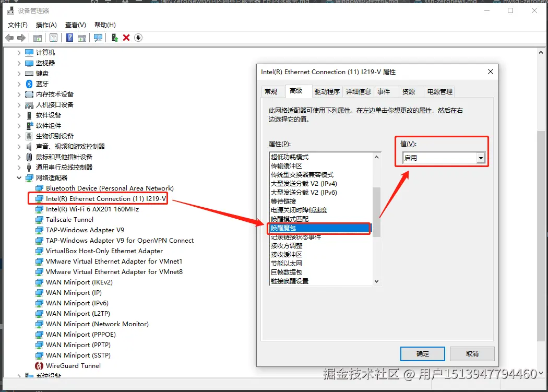Close the Ethernet properties dialog

pos(491,72)
